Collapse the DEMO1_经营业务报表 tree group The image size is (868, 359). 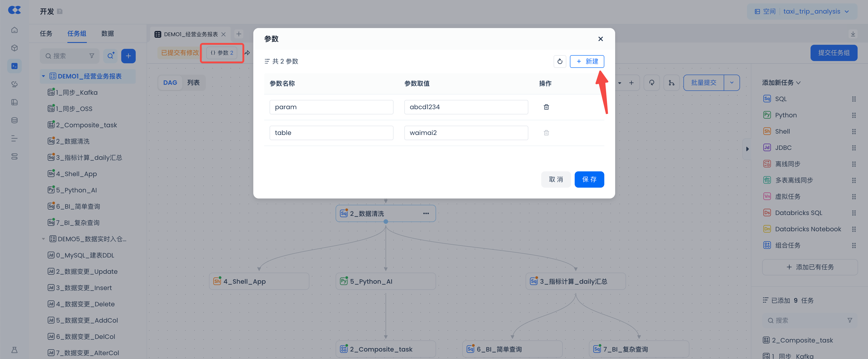[x=43, y=76]
